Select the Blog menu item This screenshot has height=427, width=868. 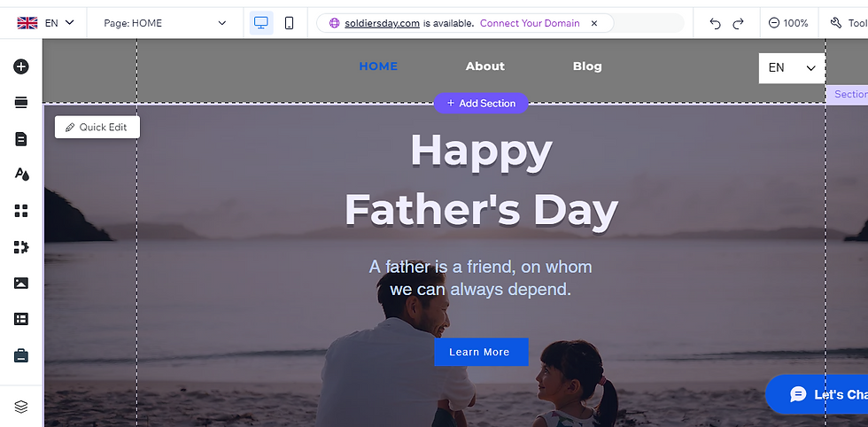tap(587, 66)
